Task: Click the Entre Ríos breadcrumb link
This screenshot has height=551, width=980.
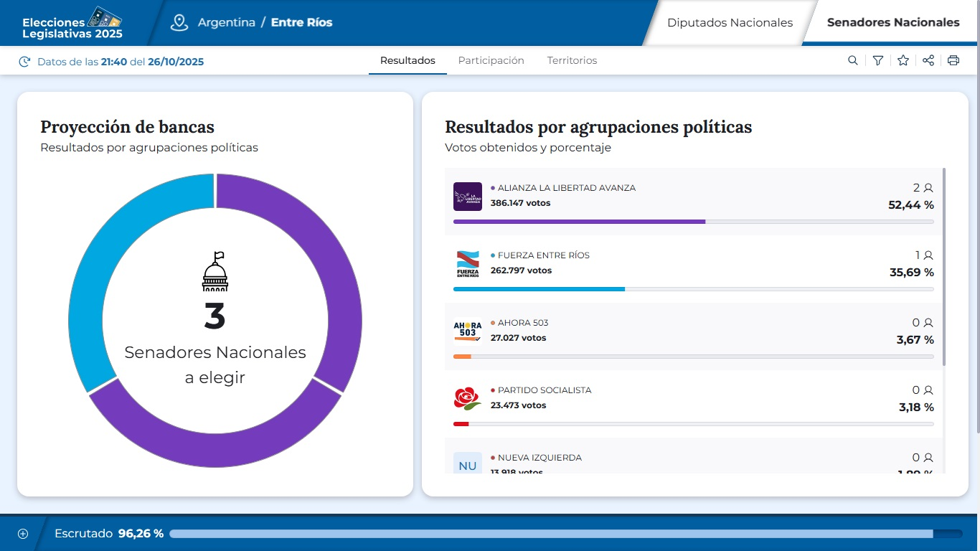Action: click(301, 23)
